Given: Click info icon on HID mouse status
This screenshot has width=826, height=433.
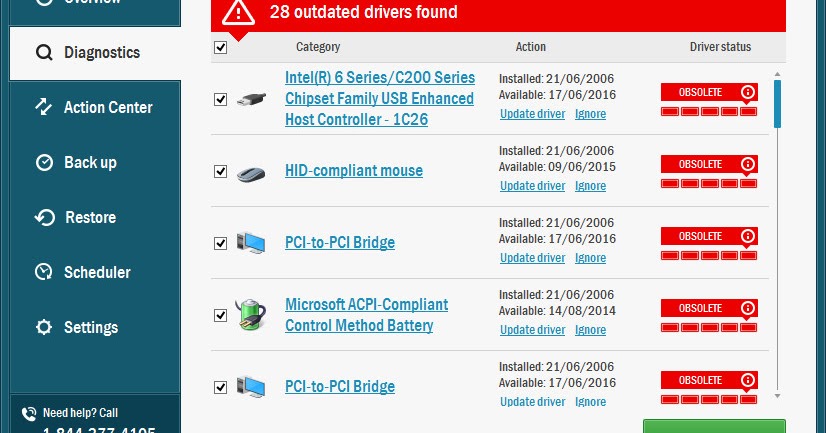Looking at the screenshot, I should (747, 164).
